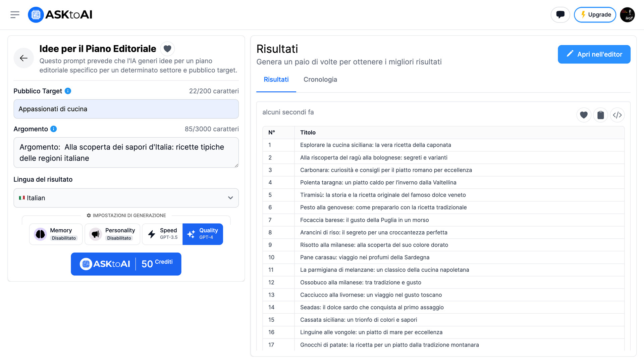
Task: Open the user profile avatar
Action: tap(627, 15)
